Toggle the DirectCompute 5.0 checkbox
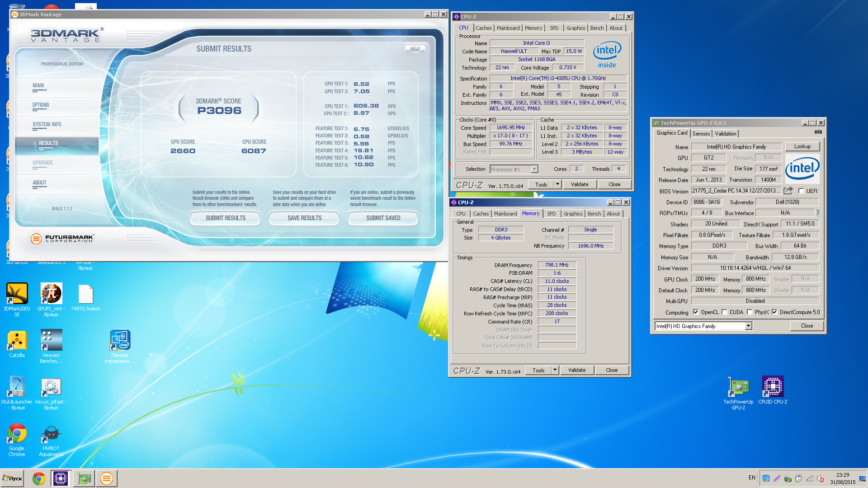Image resolution: width=868 pixels, height=488 pixels. (x=774, y=312)
